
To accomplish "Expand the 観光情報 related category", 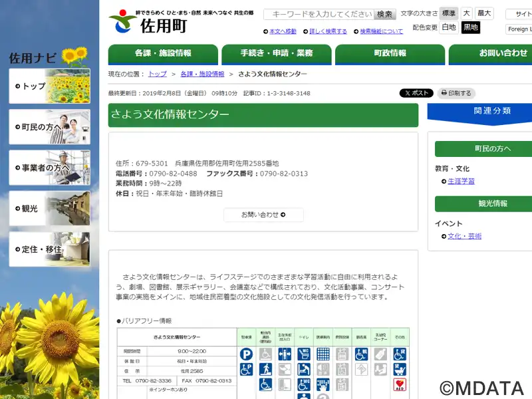I will pos(483,203).
